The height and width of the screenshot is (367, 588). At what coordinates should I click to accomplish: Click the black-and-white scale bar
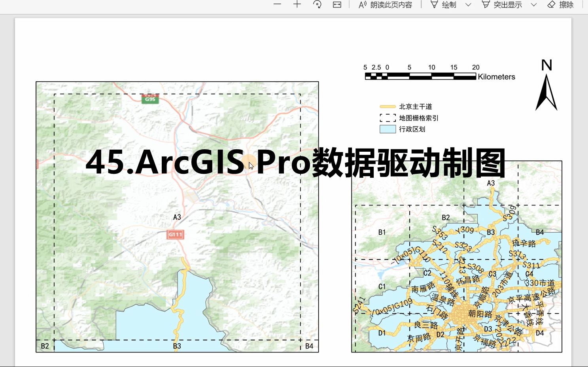point(420,77)
